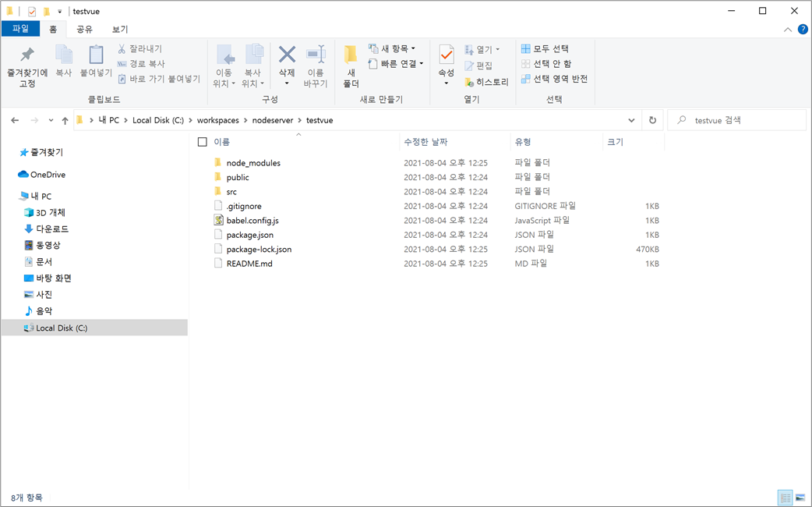The width and height of the screenshot is (812, 507).
Task: Click the node_modules folder icon
Action: point(218,163)
